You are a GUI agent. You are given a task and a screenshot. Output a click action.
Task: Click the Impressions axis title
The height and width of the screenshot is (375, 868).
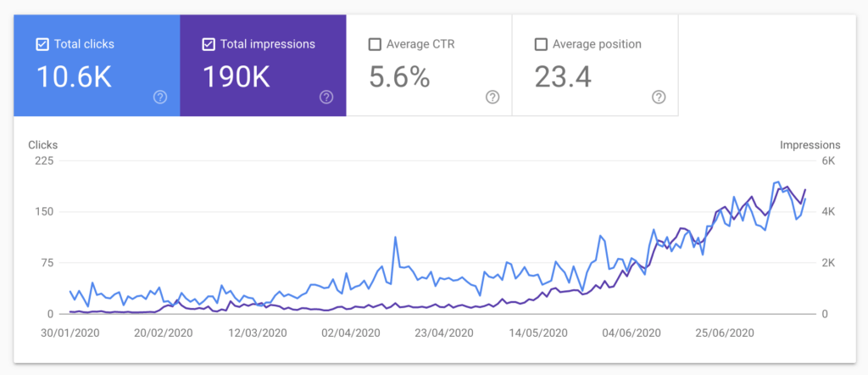[x=810, y=145]
